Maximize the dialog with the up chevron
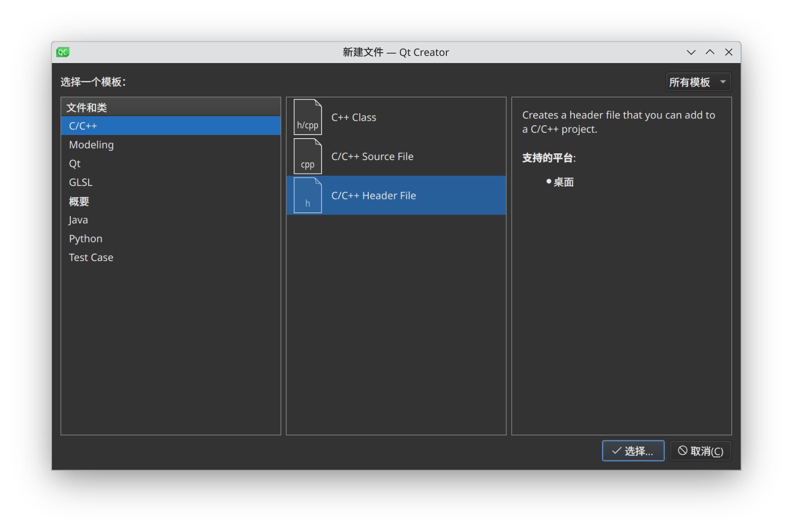793x532 pixels. (x=710, y=52)
